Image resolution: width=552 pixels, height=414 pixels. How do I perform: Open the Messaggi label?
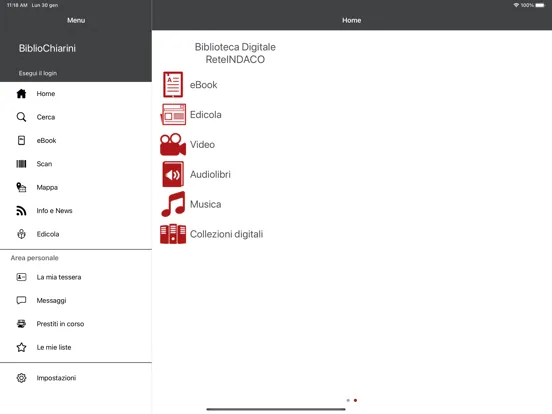tap(51, 300)
